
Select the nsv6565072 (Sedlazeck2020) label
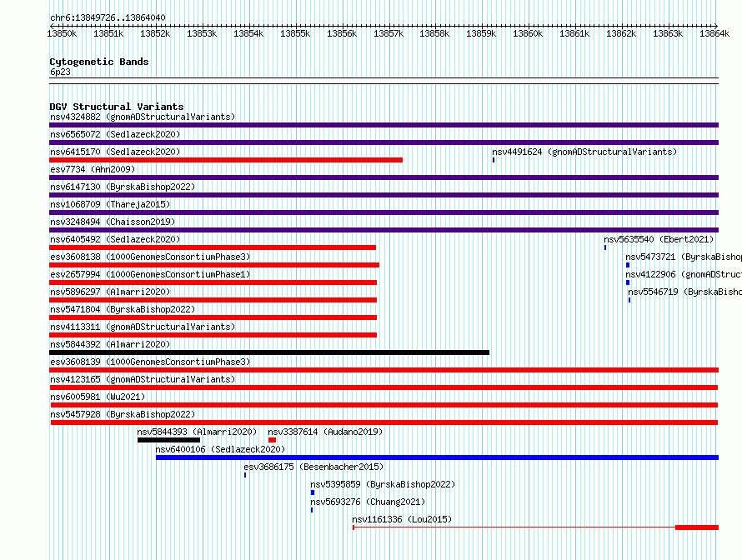click(x=115, y=134)
